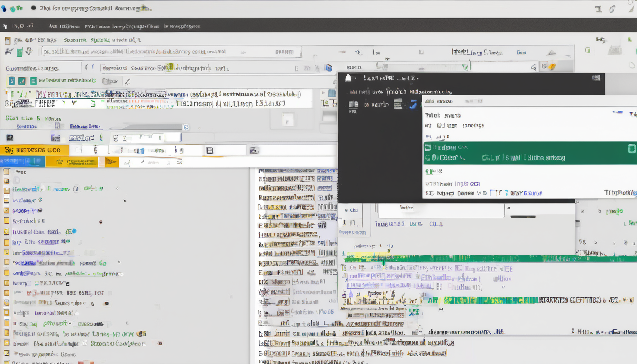Select the orange highlighted tab at left
Viewport: 637px width, 364px height.
click(x=34, y=150)
